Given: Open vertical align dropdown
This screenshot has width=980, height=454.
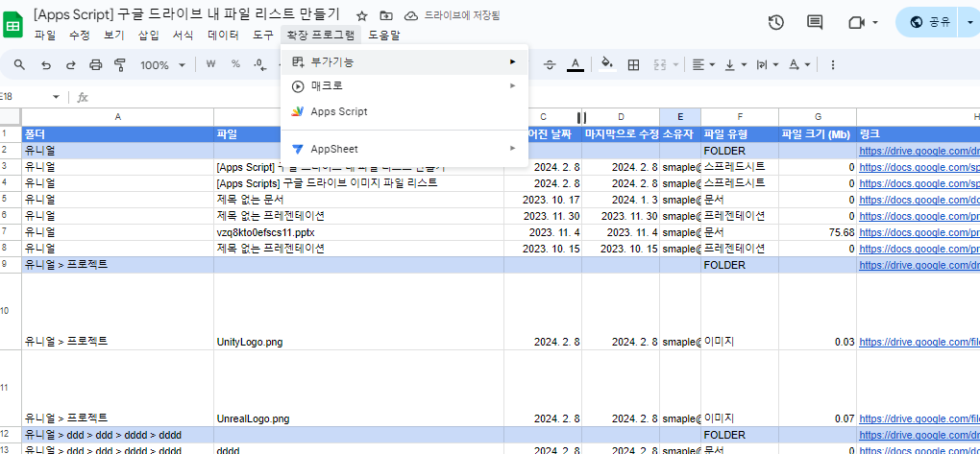Looking at the screenshot, I should [x=736, y=65].
